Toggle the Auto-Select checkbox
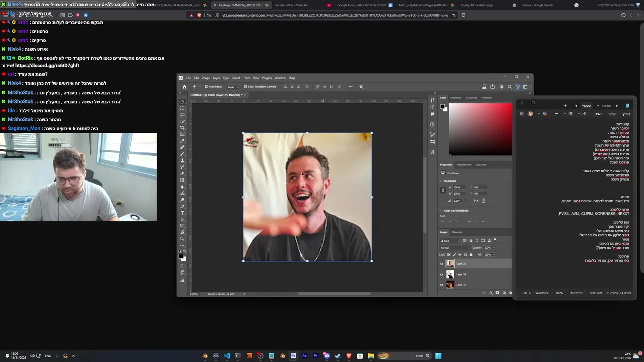Viewport: 644px width, 362px height. point(206,87)
